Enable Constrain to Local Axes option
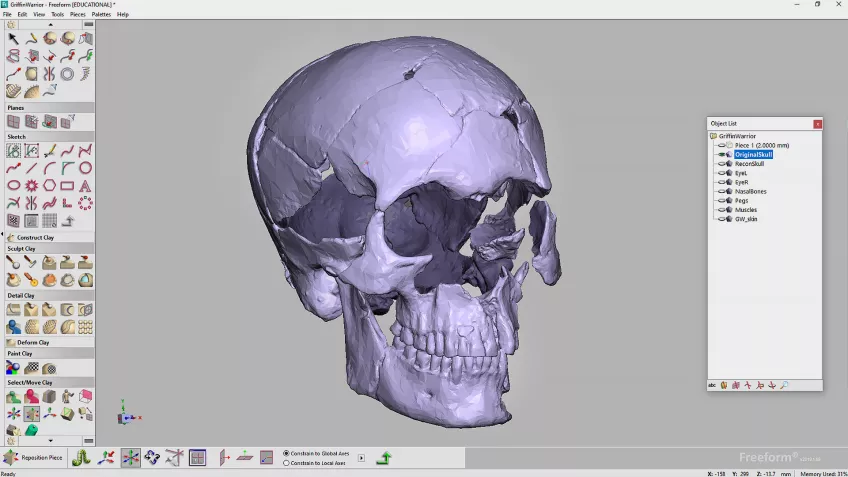 click(x=286, y=463)
